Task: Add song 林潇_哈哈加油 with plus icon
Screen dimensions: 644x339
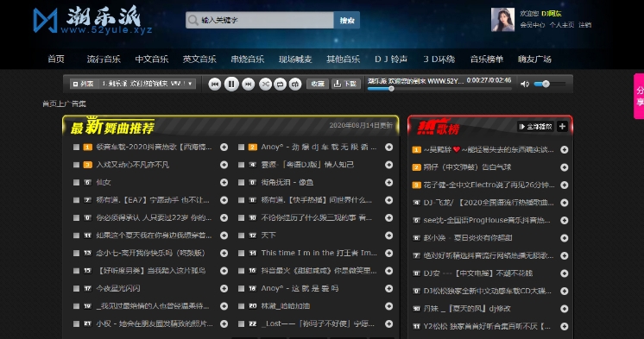Action: pyautogui.click(x=388, y=306)
